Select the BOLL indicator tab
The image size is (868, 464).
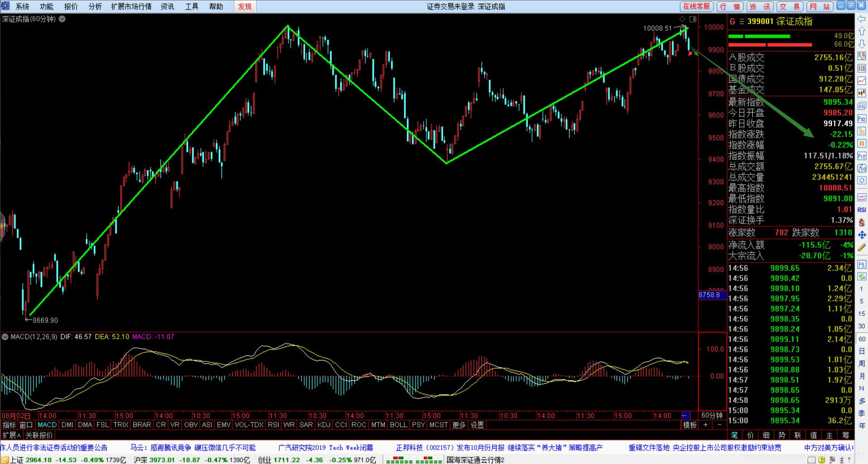398,425
